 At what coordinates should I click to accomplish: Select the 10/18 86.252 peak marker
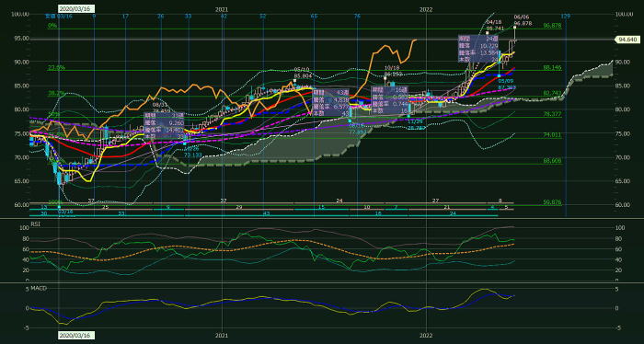(x=392, y=71)
